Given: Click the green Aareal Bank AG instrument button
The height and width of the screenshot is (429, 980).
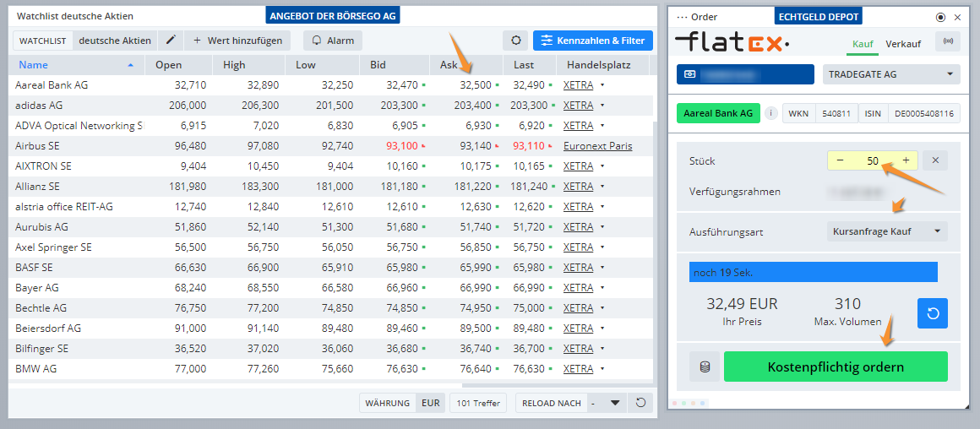Looking at the screenshot, I should tap(718, 114).
